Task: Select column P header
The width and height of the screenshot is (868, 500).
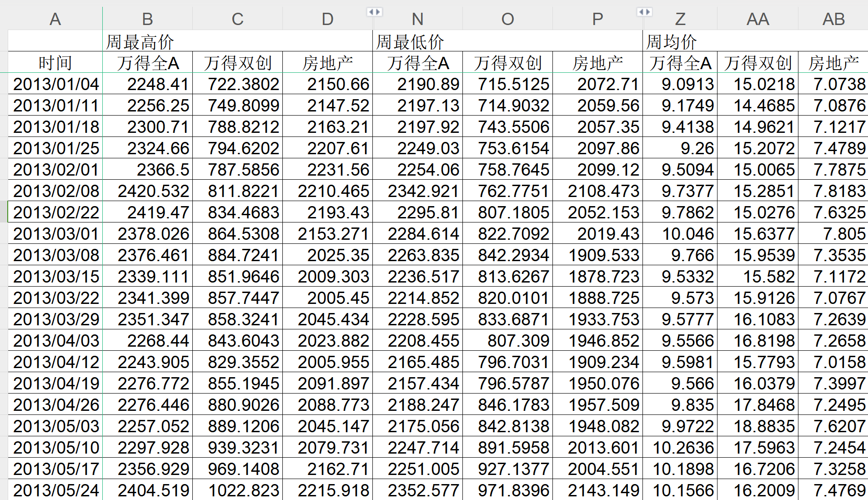Action: 597,19
